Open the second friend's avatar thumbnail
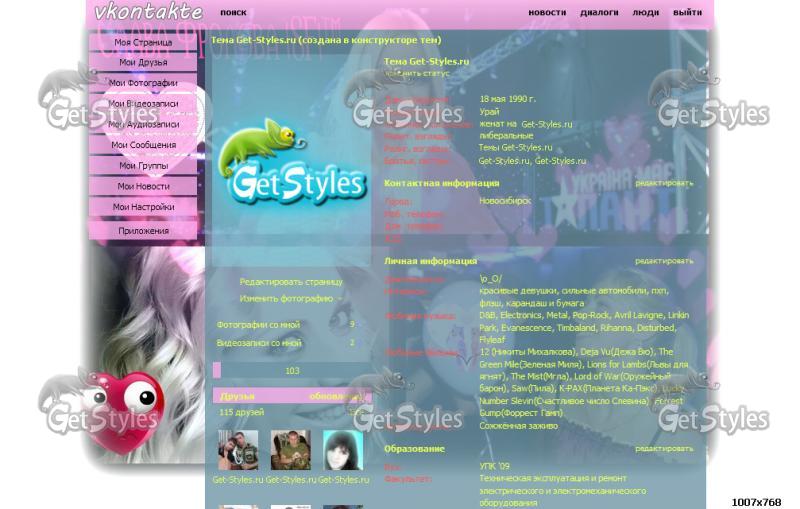Image resolution: width=800 pixels, height=509 pixels. [x=290, y=450]
